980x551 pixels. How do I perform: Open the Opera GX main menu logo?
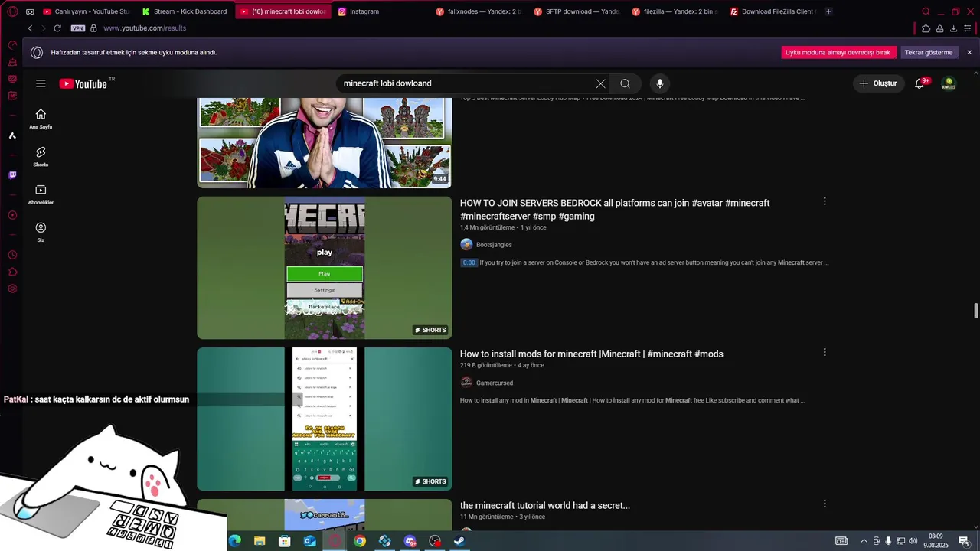click(12, 11)
